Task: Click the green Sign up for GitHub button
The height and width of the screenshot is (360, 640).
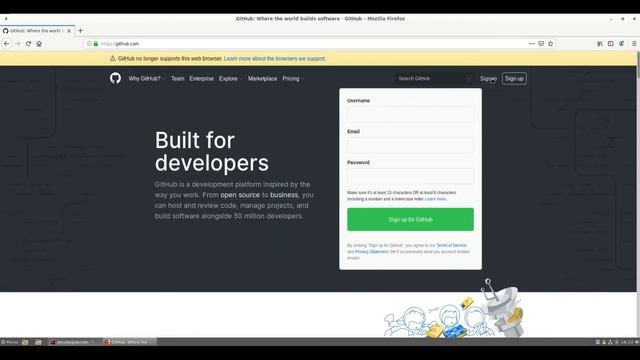Action: coord(410,220)
